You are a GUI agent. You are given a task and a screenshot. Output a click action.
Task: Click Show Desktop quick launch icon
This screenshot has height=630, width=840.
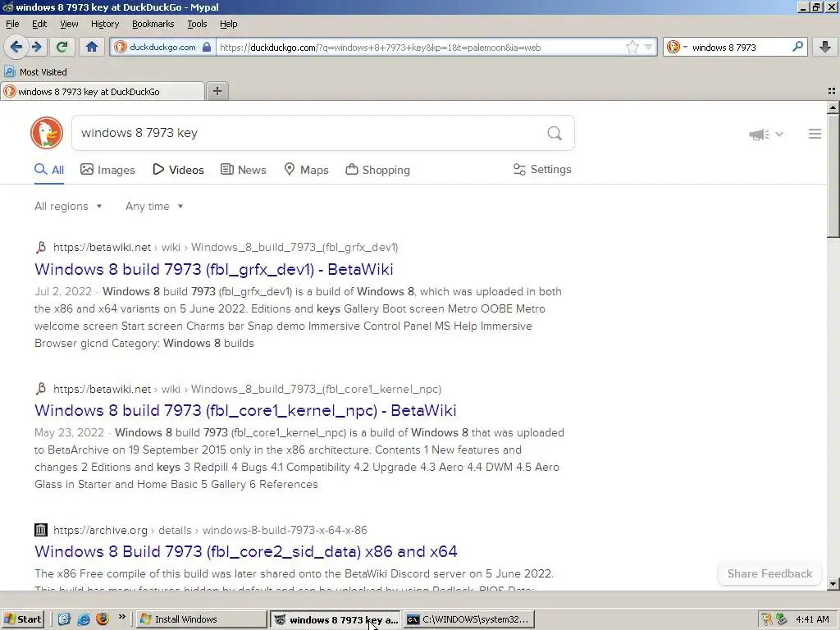(64, 619)
